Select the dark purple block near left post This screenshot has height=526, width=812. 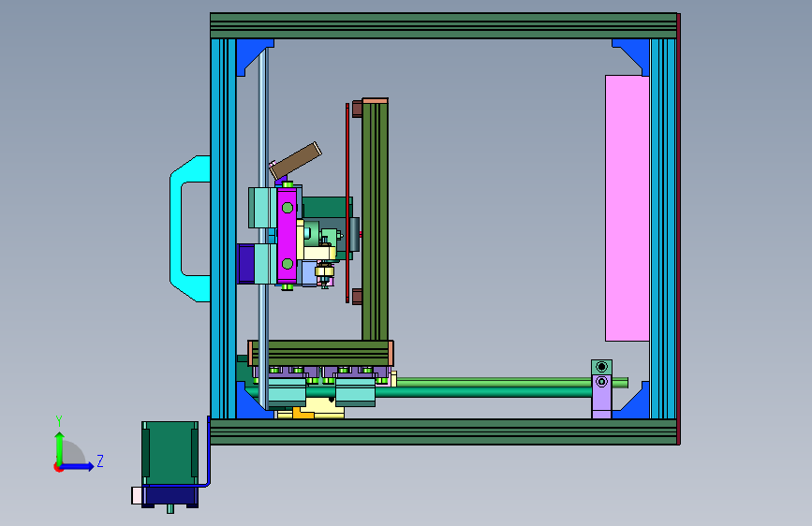tap(246, 264)
